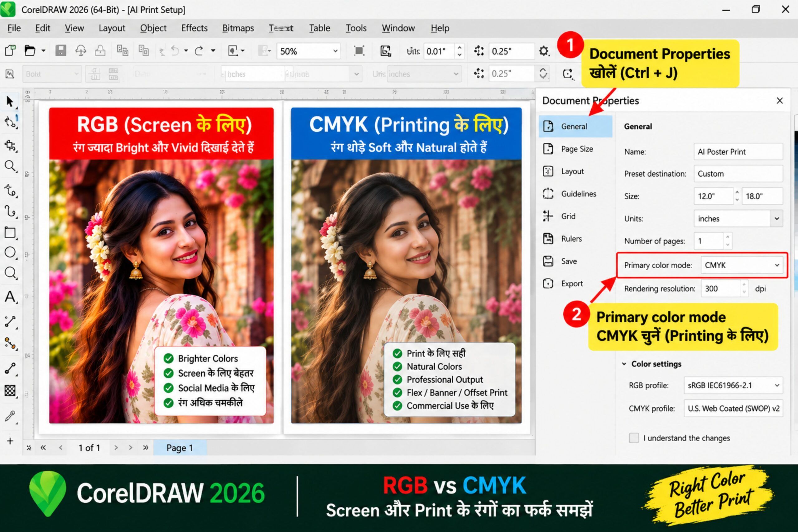Open the Layout section
The image size is (798, 532).
coord(575,171)
